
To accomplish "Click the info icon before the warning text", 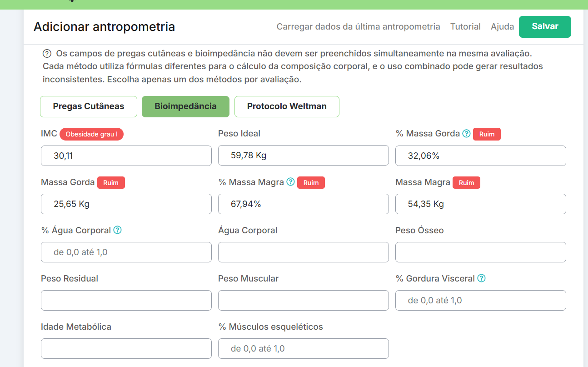I will coord(46,53).
